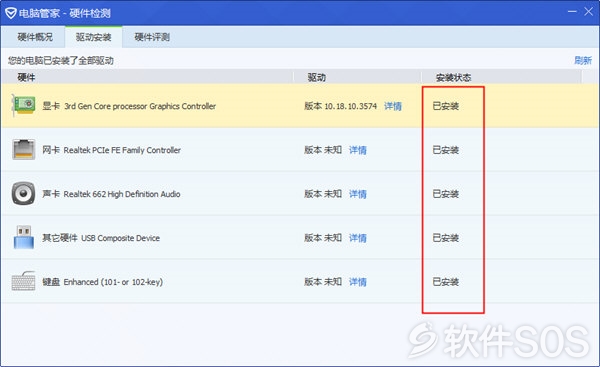Click '版本 未知' in the USB Composite Device row
The image size is (600, 367).
coord(323,238)
